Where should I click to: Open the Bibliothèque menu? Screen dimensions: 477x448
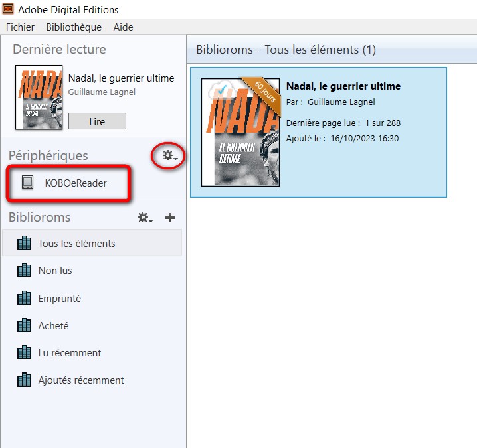click(x=74, y=27)
